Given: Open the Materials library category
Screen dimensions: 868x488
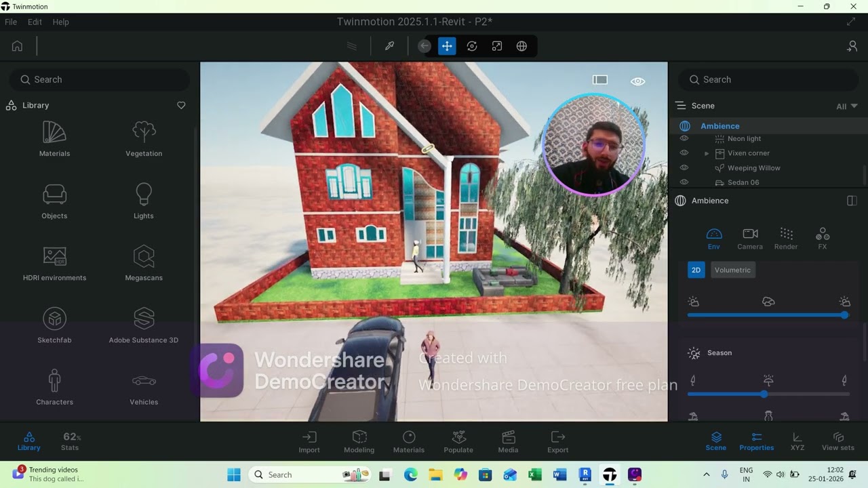Looking at the screenshot, I should (x=54, y=140).
